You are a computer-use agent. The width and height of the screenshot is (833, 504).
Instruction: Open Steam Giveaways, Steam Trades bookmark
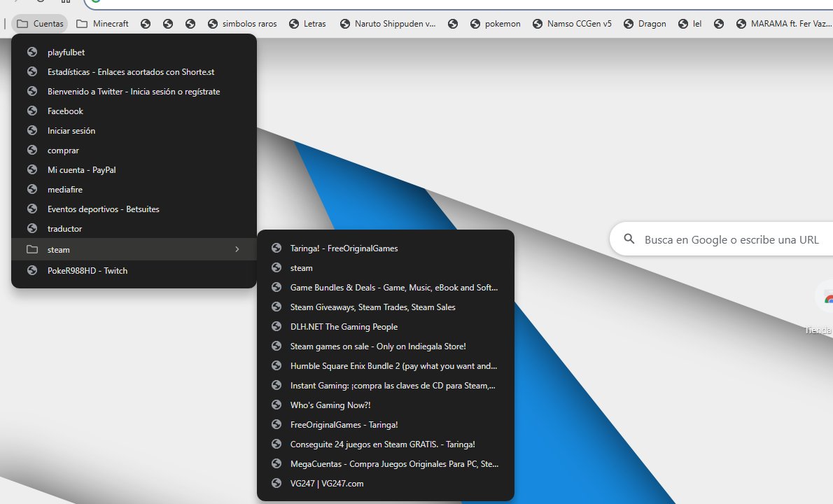pos(386,307)
